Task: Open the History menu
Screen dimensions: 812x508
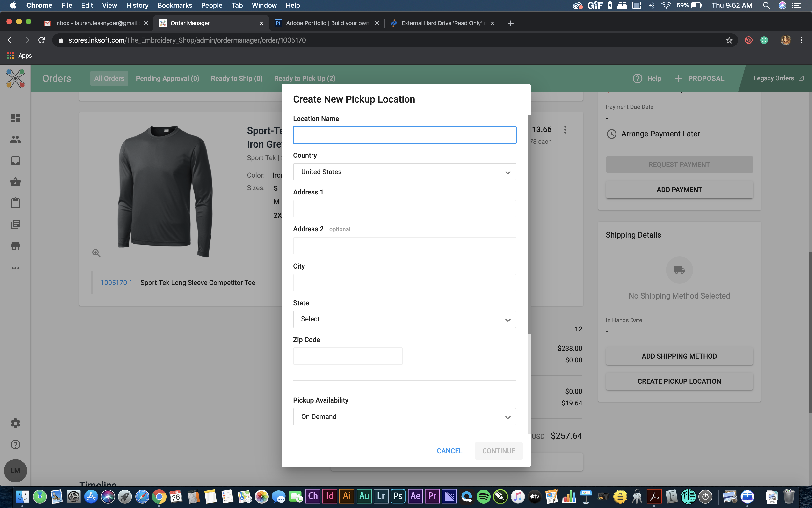Action: 137,5
